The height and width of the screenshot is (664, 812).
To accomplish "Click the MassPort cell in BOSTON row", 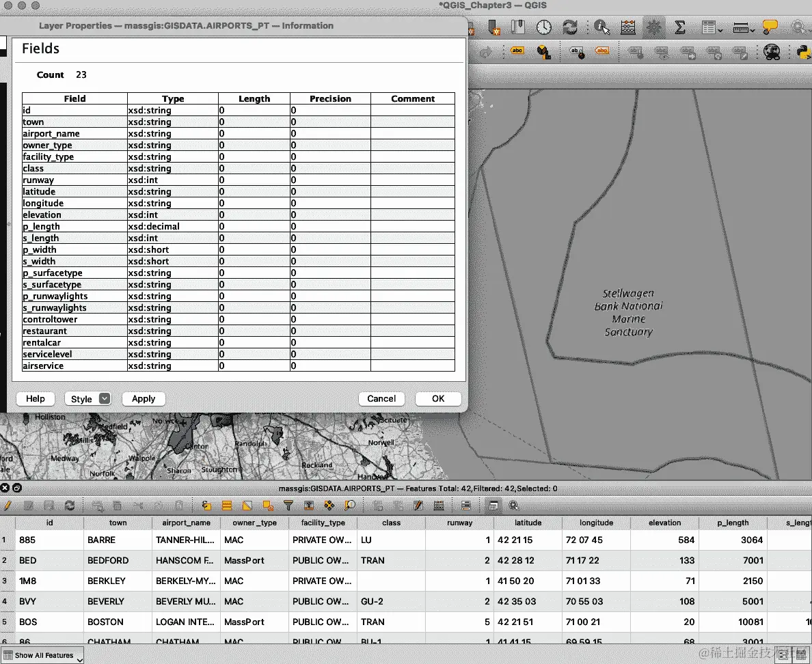I will click(x=254, y=622).
